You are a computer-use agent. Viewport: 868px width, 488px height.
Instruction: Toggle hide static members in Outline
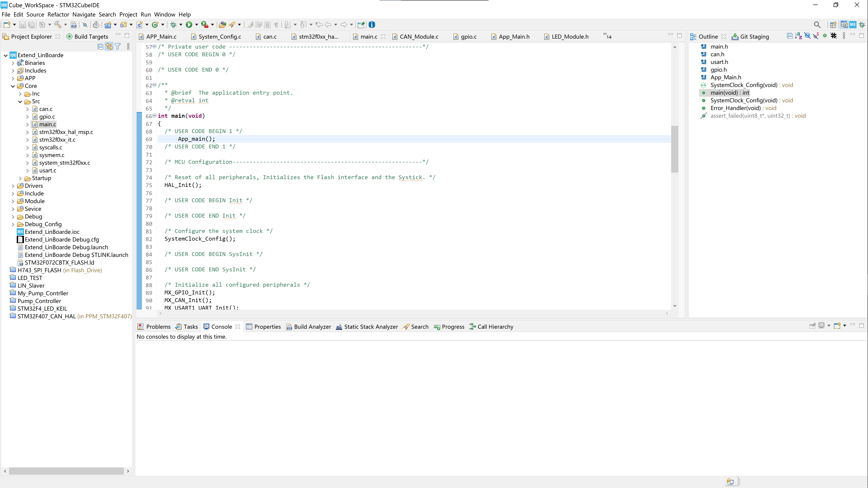pos(816,36)
